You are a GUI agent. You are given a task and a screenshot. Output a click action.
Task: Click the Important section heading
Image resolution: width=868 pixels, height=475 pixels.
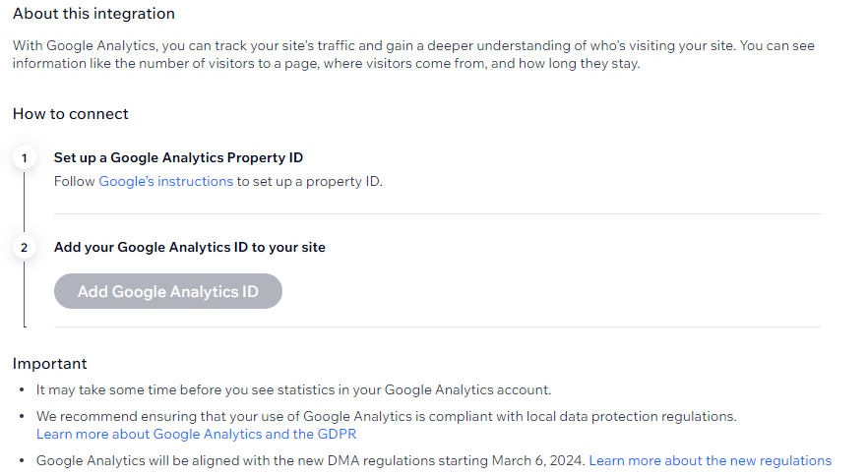[50, 364]
